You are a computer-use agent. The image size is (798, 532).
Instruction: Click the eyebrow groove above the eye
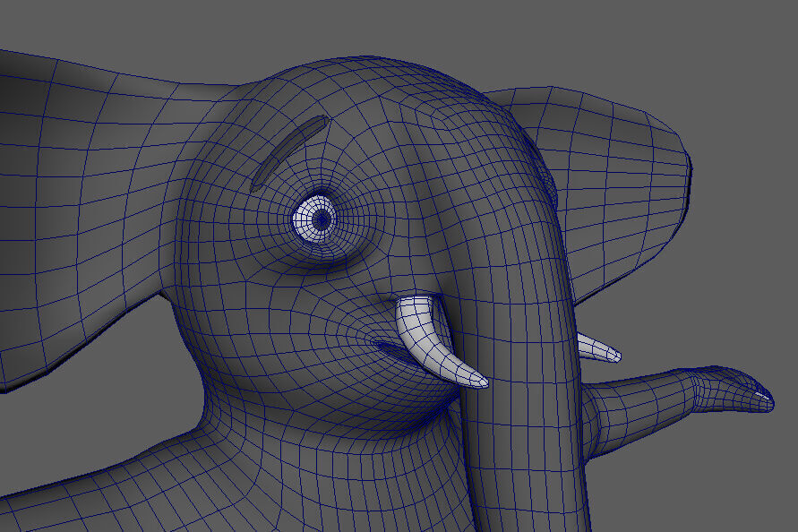289,151
